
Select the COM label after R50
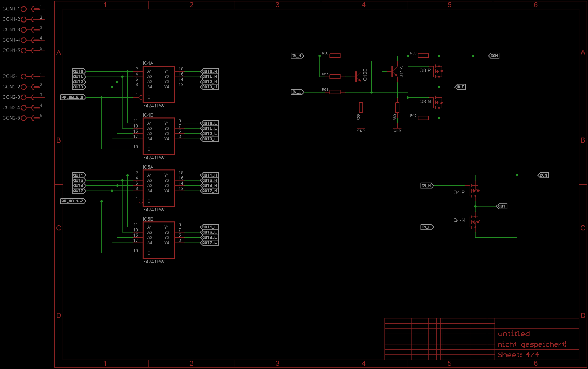click(x=494, y=55)
